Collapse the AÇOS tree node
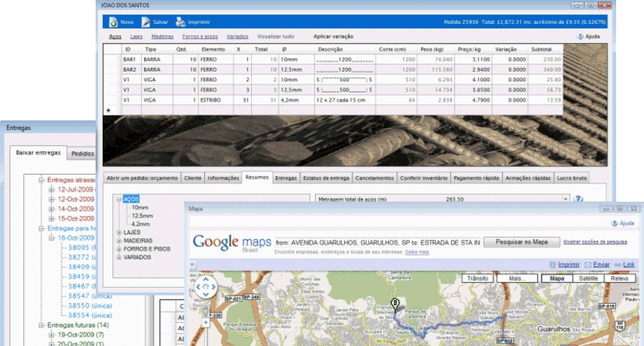Image resolution: width=644 pixels, height=346 pixels. point(119,199)
